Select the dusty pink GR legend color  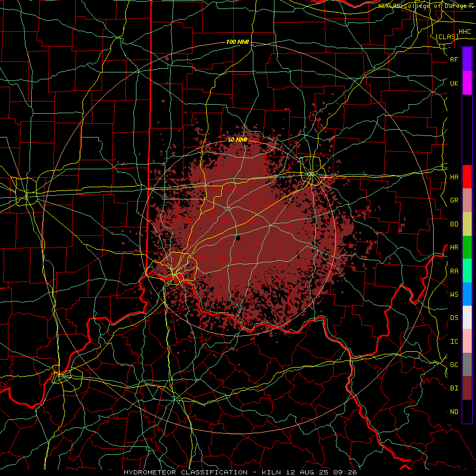coord(467,200)
